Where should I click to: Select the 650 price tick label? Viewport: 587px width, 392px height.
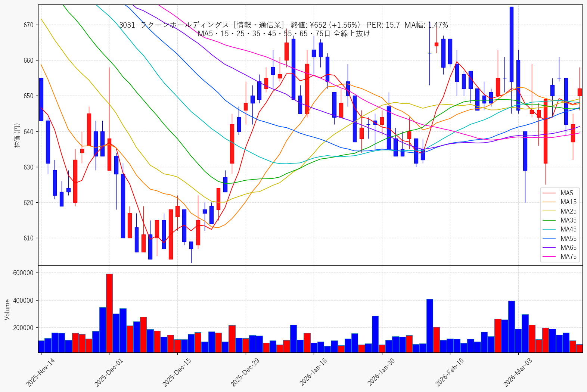pyautogui.click(x=28, y=96)
